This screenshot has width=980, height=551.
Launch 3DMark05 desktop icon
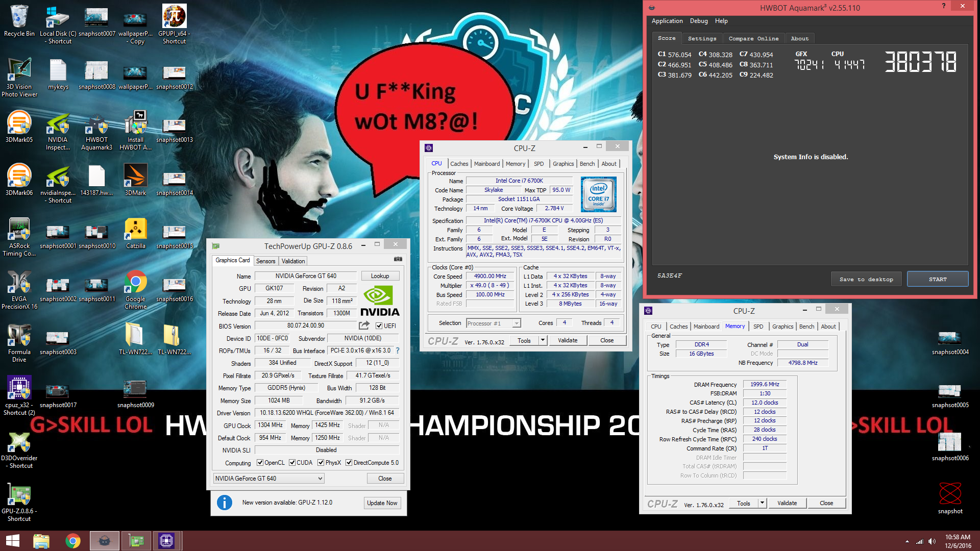19,127
